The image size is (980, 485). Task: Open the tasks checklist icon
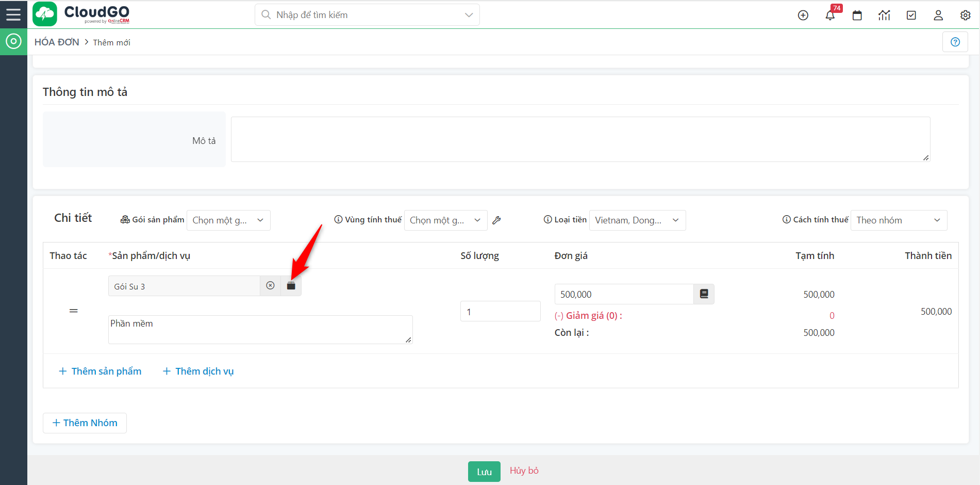click(x=911, y=15)
